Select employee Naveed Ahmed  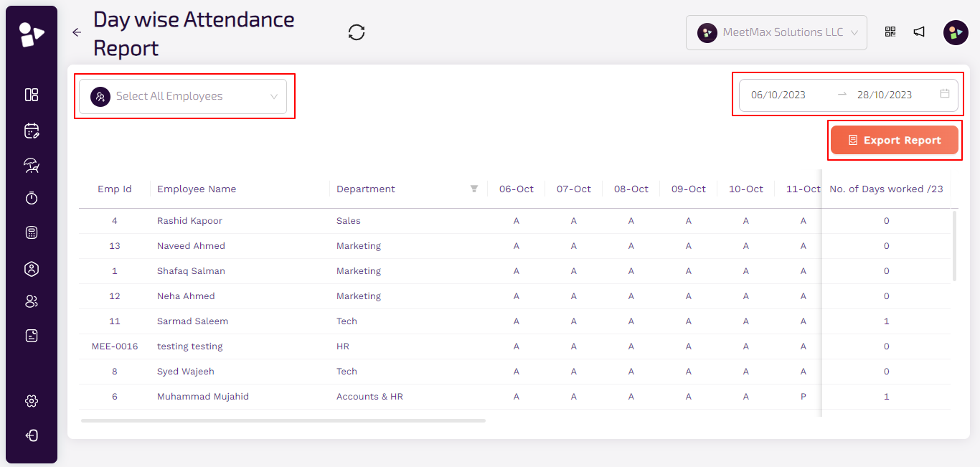point(191,246)
